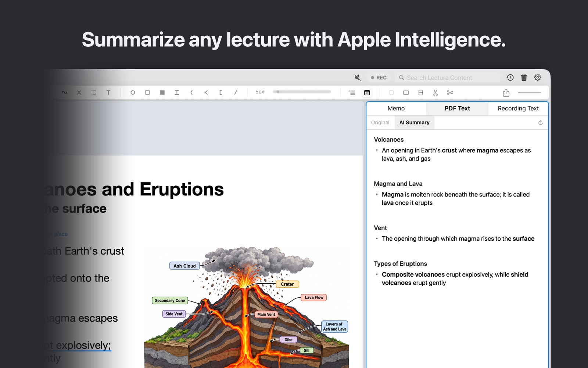588x368 pixels.
Task: Choose the horizontal split view icon
Action: tap(421, 92)
